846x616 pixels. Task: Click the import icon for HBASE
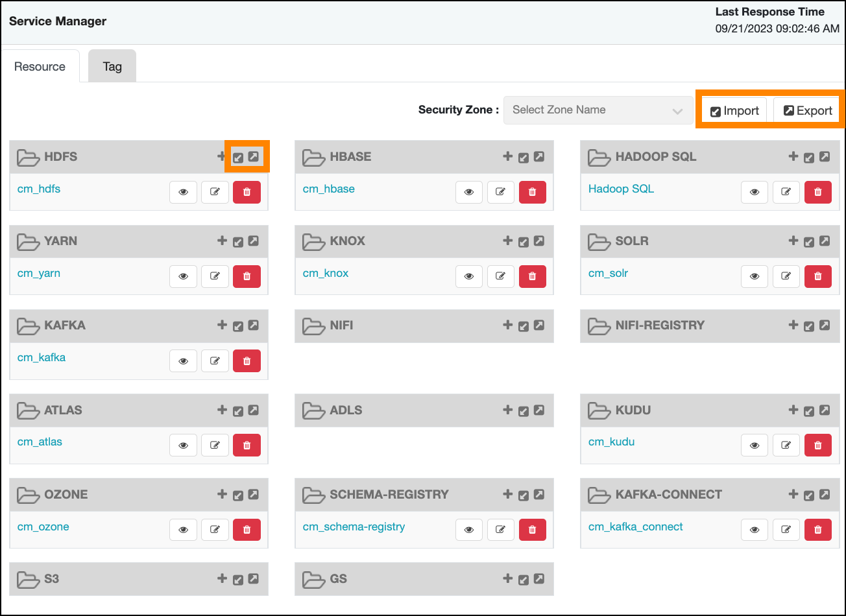tap(524, 157)
